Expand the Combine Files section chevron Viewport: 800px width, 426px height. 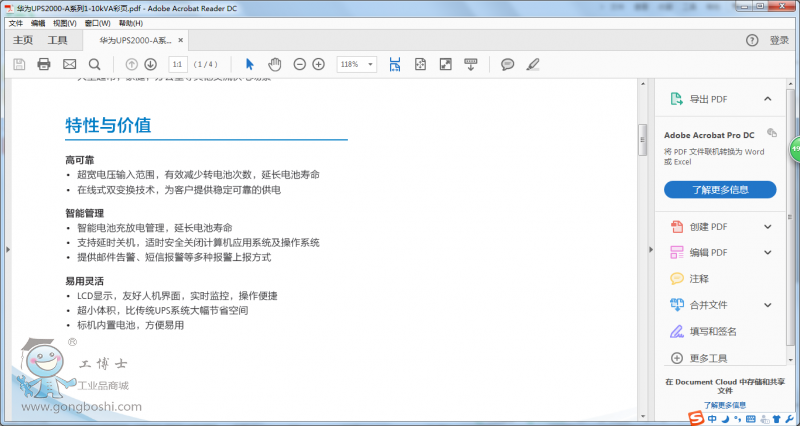tap(768, 305)
